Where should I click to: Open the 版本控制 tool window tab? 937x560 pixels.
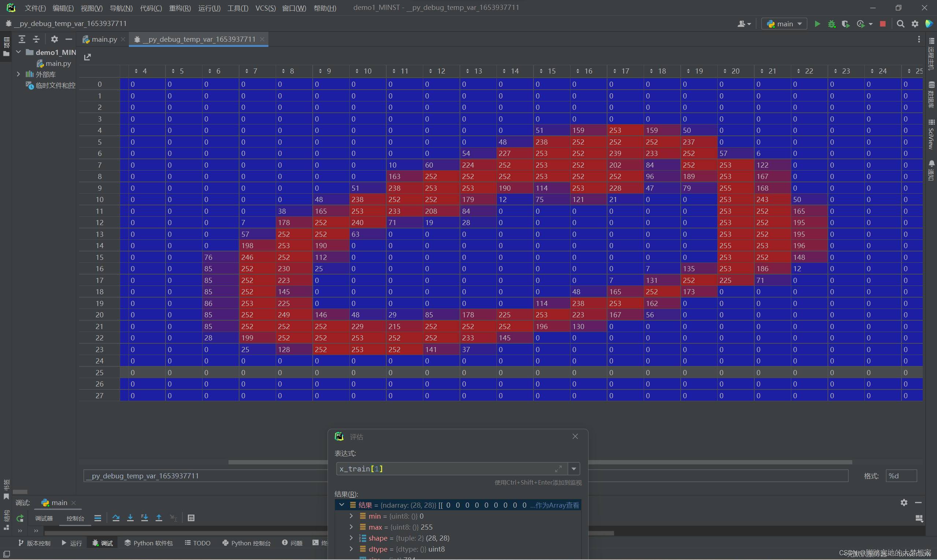click(34, 543)
